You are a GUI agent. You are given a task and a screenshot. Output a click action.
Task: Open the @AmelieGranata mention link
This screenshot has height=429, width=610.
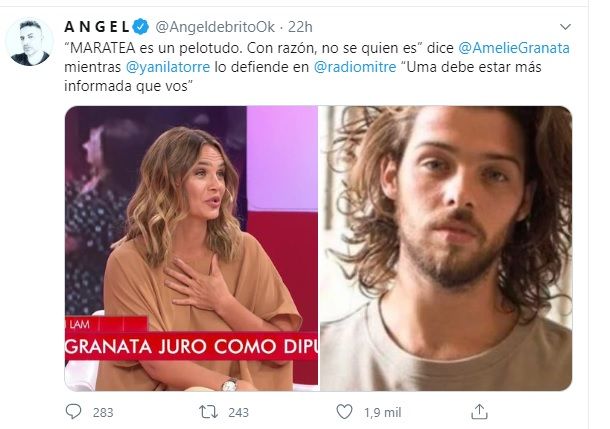click(514, 48)
